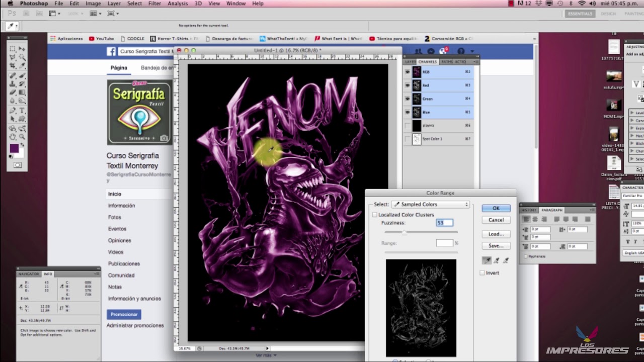Open Facebook help question mark icon

tap(460, 51)
